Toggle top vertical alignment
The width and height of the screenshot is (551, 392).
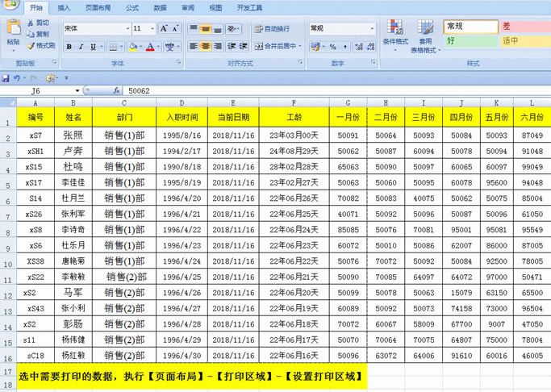(194, 29)
